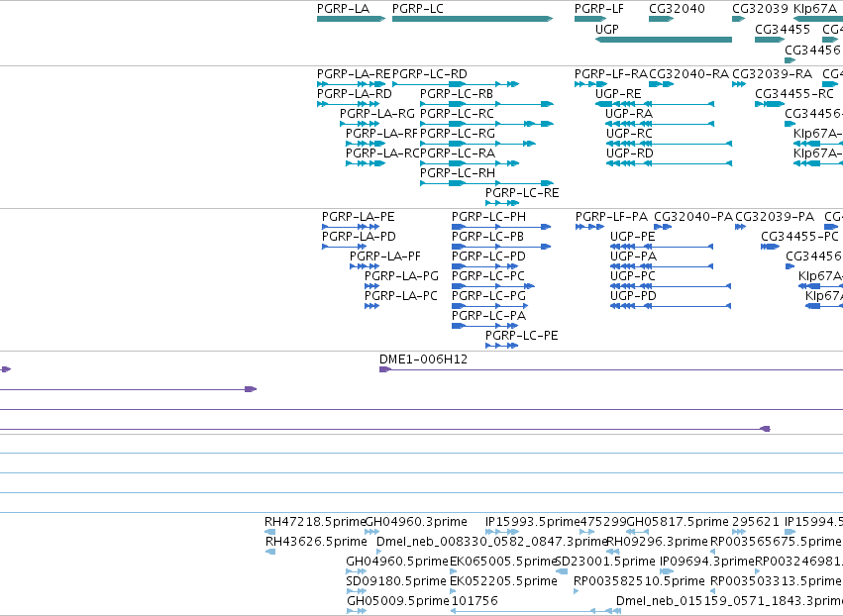
Task: Click the PGRP-LC-RG transcript label
Action: 458,134
